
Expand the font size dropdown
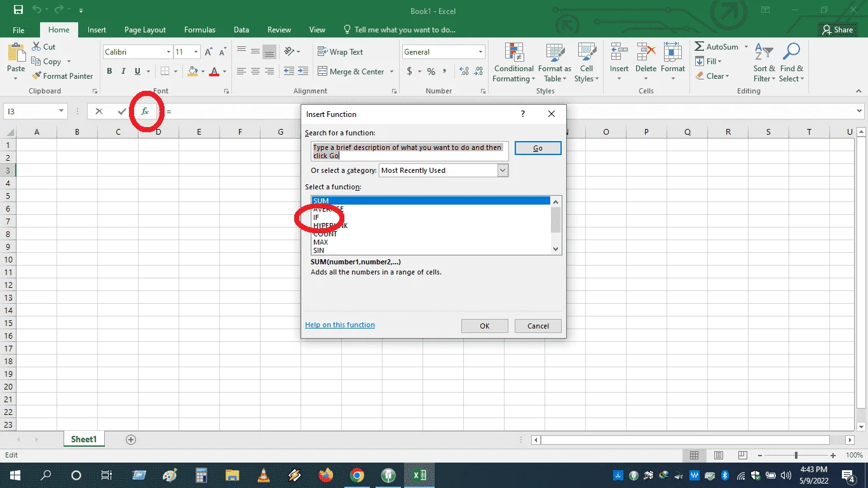[x=196, y=52]
